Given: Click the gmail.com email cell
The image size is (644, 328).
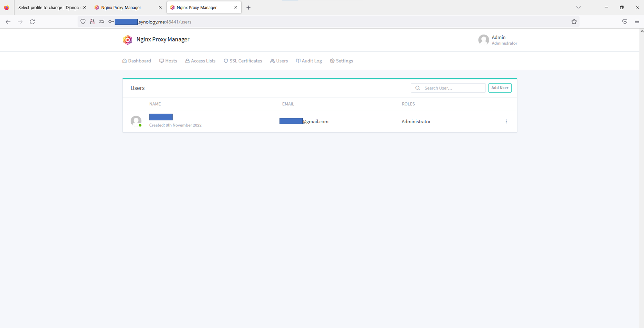Looking at the screenshot, I should (304, 121).
